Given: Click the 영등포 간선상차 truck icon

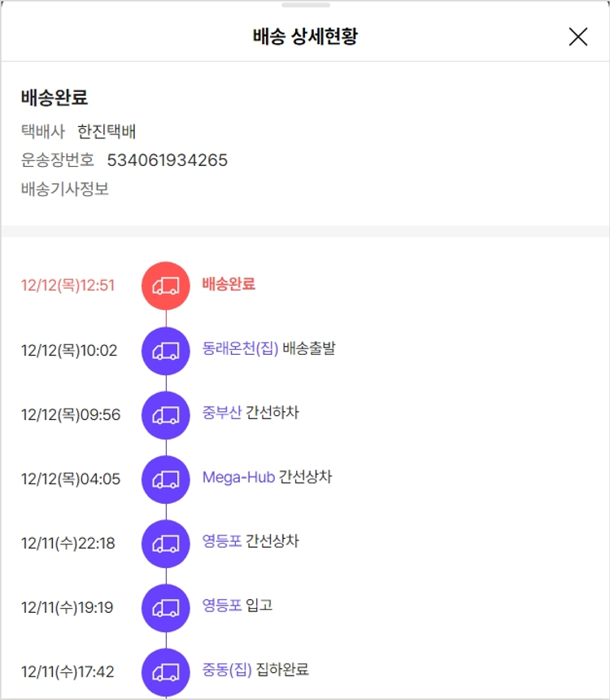Looking at the screenshot, I should click(x=166, y=544).
